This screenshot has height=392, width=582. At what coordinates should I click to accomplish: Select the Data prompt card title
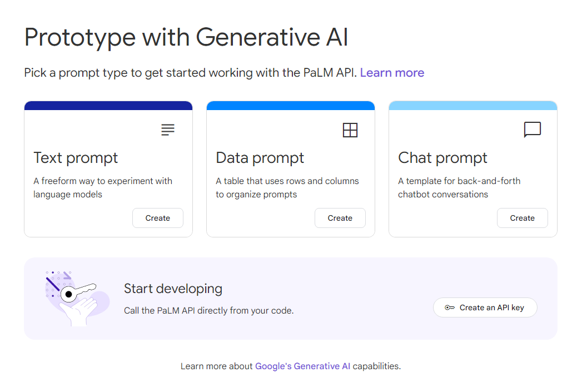[x=260, y=158]
